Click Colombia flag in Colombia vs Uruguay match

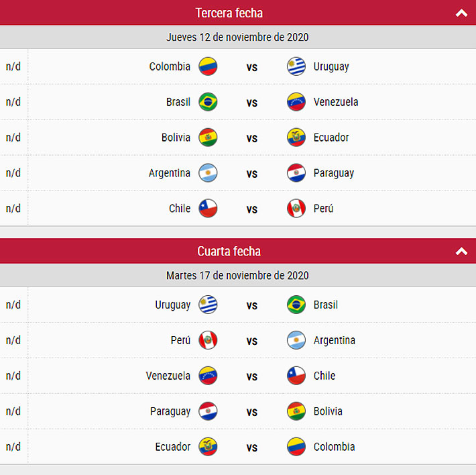[x=208, y=66]
